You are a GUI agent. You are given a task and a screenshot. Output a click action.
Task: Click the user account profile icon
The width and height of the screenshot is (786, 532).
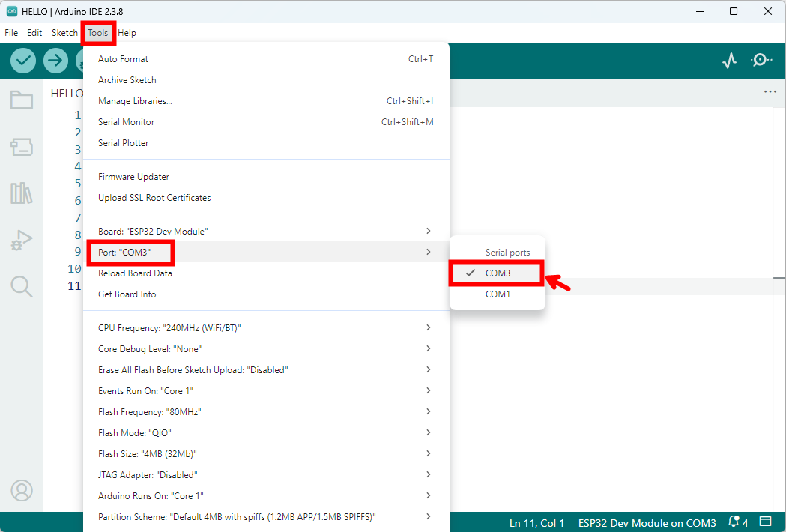coord(22,490)
